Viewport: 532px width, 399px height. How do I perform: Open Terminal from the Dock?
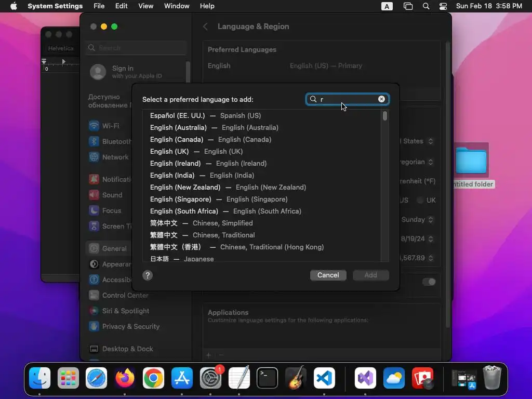267,378
